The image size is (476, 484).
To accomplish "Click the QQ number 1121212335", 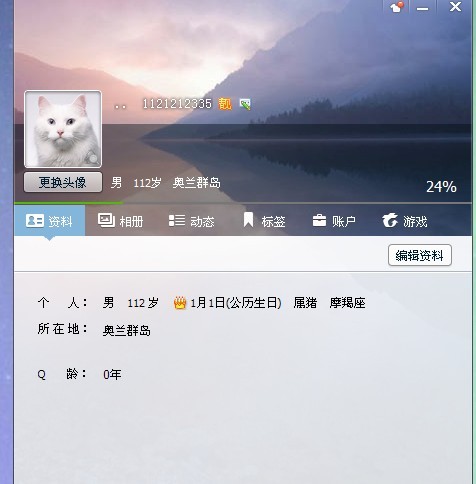I will (177, 104).
